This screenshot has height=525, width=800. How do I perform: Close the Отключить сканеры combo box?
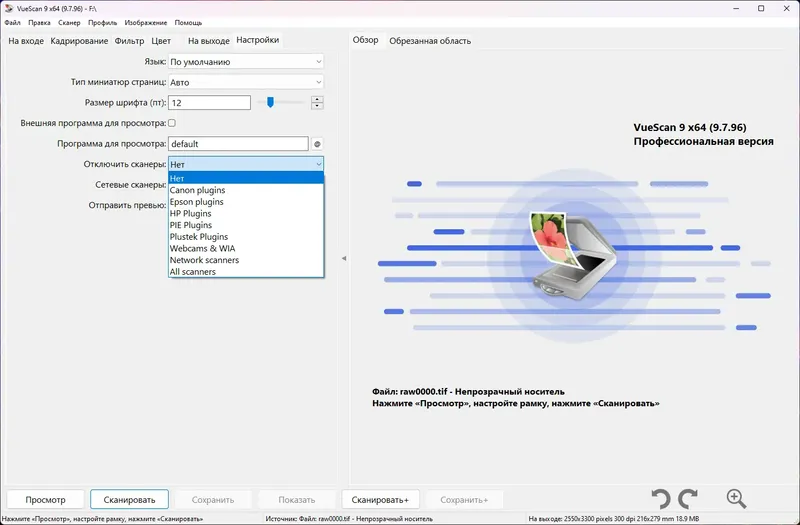(246, 164)
